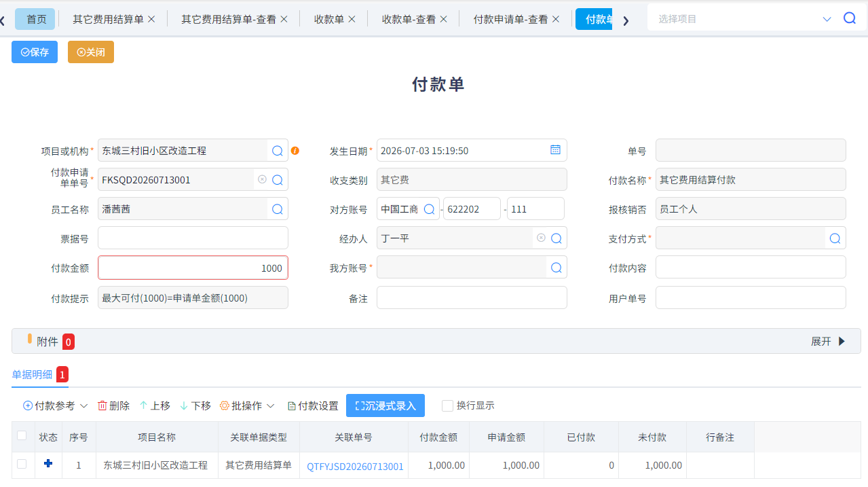Clear the 付款申请单单号 field value
Image resolution: width=868 pixels, height=487 pixels.
pyautogui.click(x=262, y=180)
